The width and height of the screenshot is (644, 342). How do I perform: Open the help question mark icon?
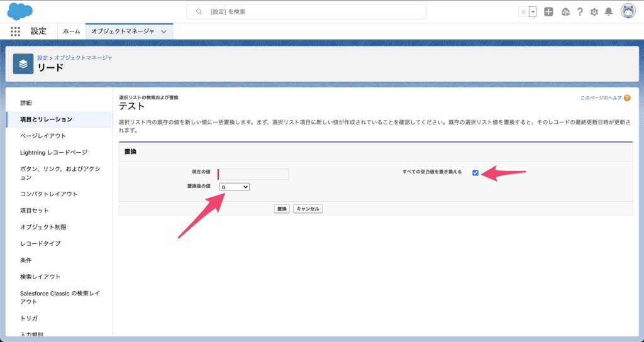pos(579,12)
